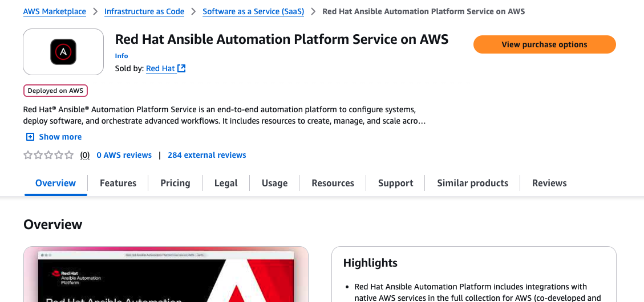Select the Overview tab

56,183
